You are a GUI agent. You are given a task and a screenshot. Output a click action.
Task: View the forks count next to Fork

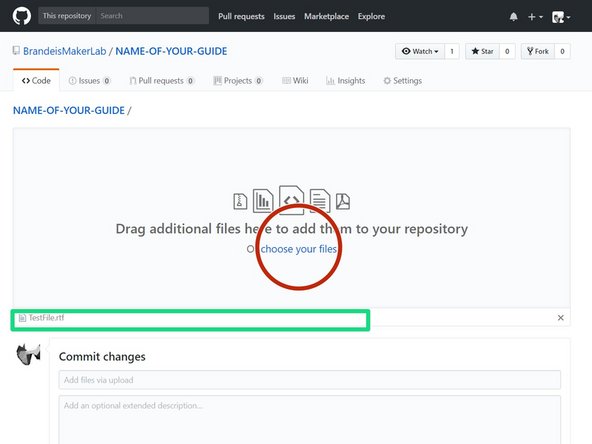click(x=562, y=51)
